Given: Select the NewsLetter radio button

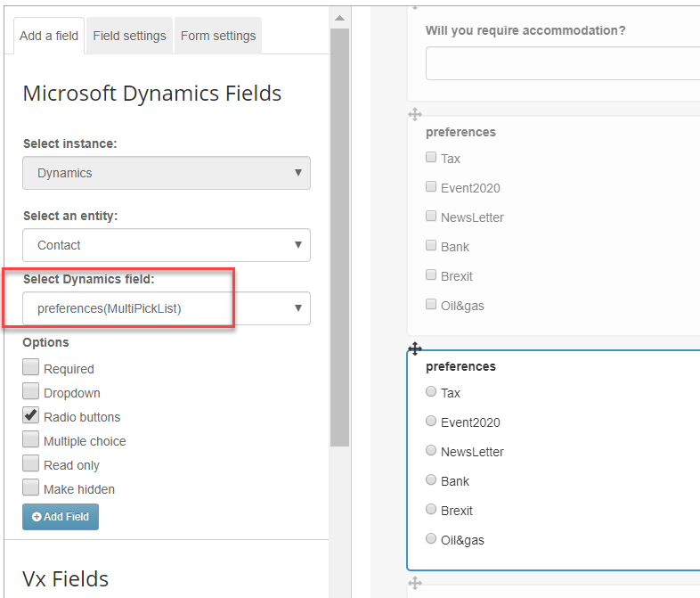Looking at the screenshot, I should 431,450.
